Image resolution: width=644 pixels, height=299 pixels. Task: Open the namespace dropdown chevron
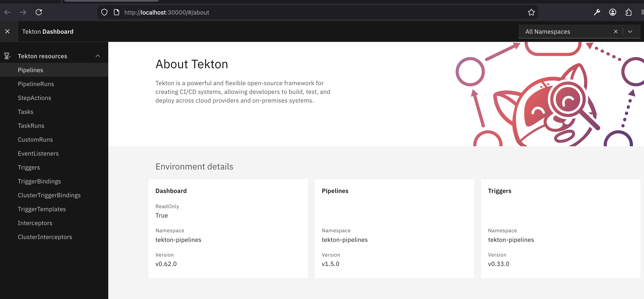630,32
